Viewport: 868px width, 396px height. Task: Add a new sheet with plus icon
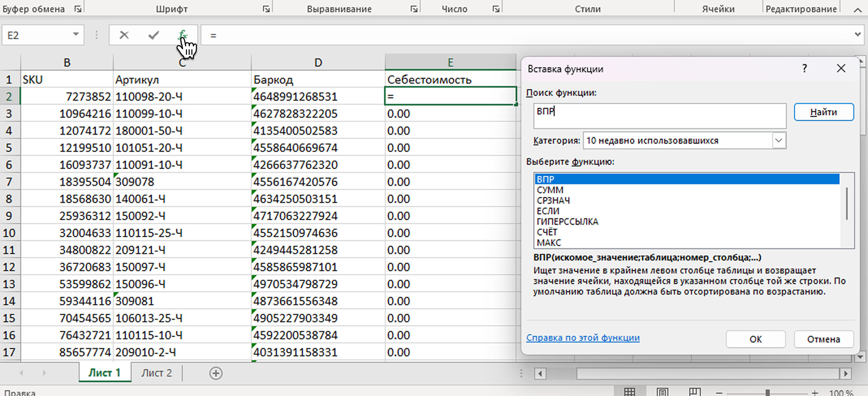216,373
